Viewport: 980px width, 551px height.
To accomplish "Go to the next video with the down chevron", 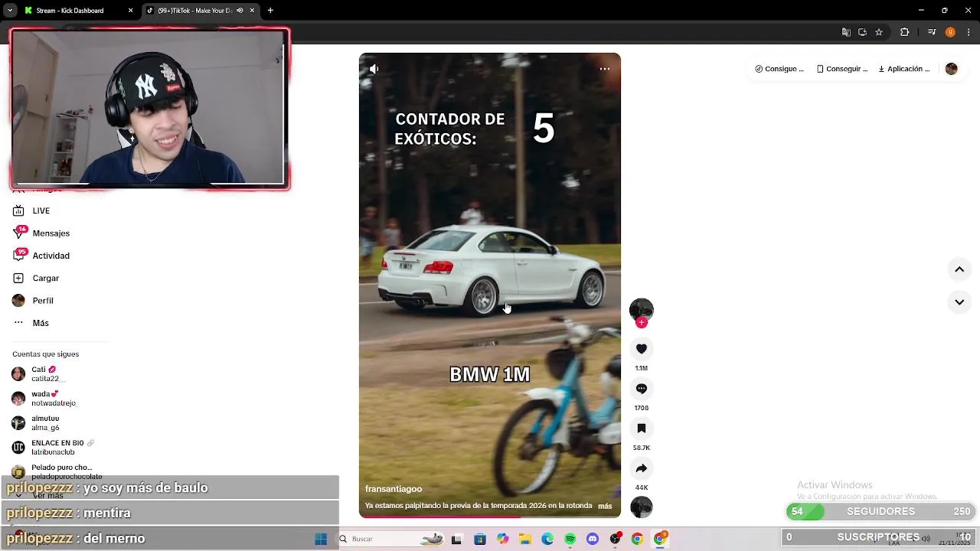I will [959, 302].
